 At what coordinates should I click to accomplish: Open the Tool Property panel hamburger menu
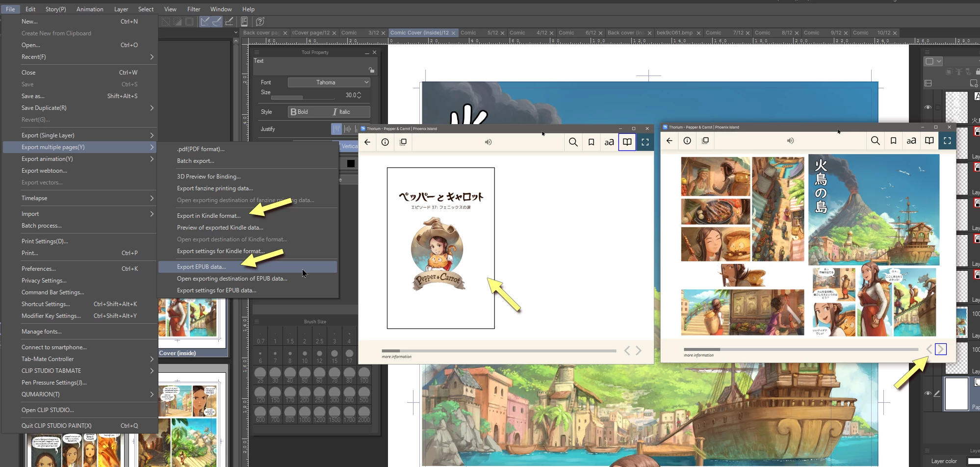257,52
